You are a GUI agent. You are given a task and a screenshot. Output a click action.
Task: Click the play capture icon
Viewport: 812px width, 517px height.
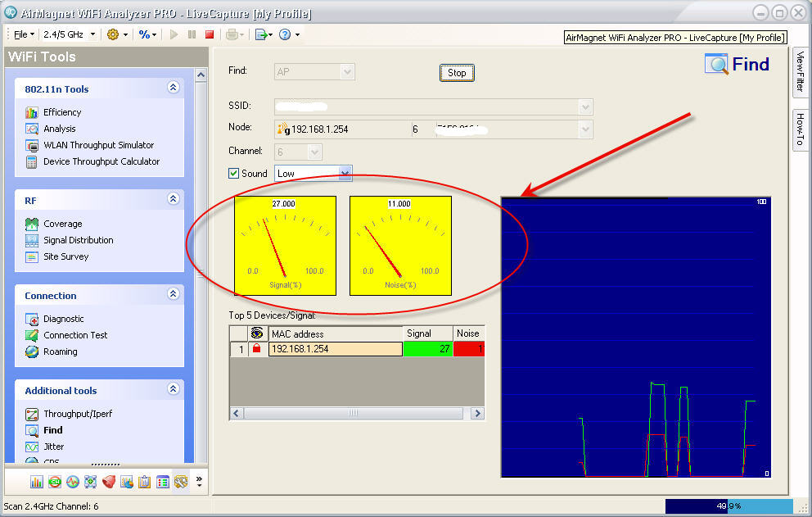click(174, 34)
